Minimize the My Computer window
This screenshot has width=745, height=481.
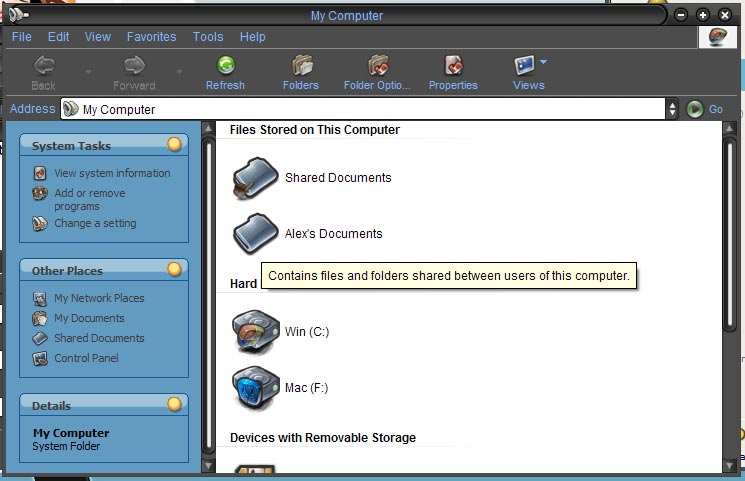click(681, 15)
